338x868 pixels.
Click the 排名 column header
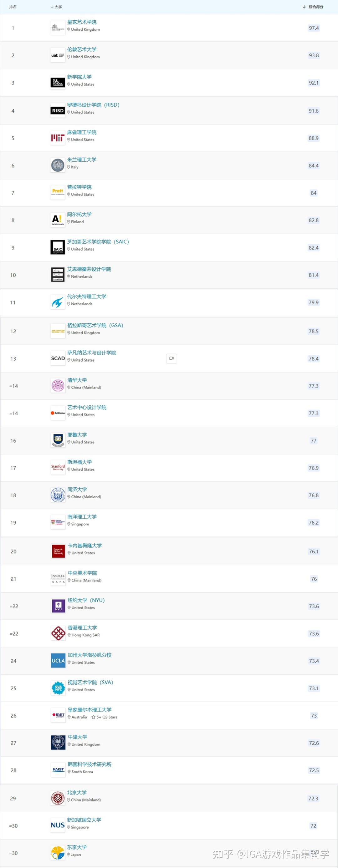tap(13, 7)
